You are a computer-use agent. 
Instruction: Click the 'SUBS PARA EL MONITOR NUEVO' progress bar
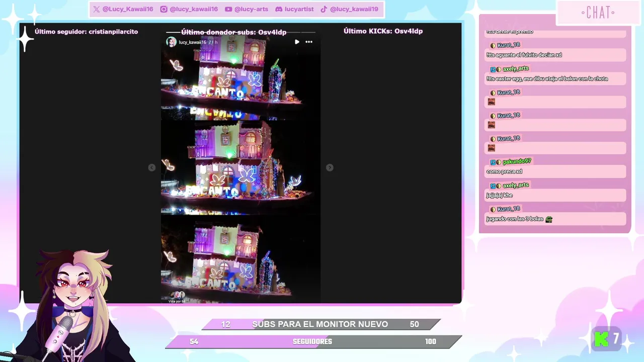[321, 324]
